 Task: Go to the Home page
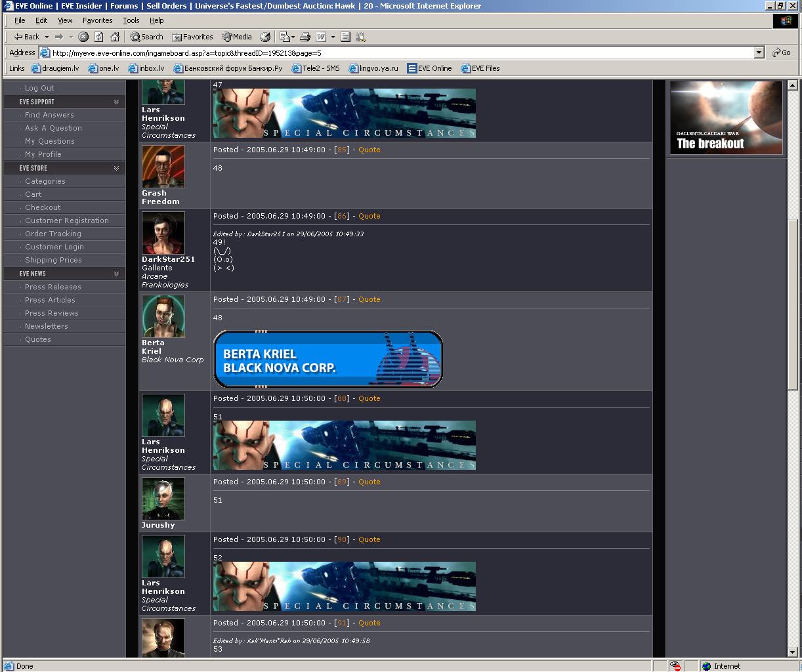[x=115, y=37]
